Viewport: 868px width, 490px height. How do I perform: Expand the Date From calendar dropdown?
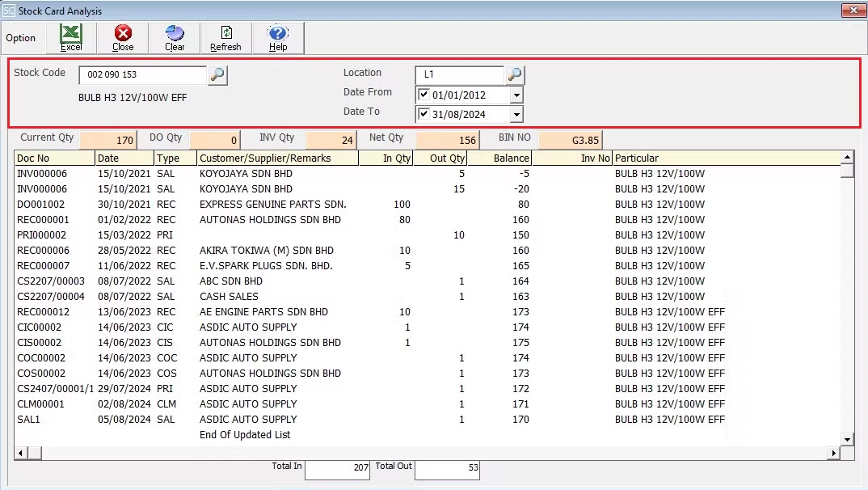(516, 95)
